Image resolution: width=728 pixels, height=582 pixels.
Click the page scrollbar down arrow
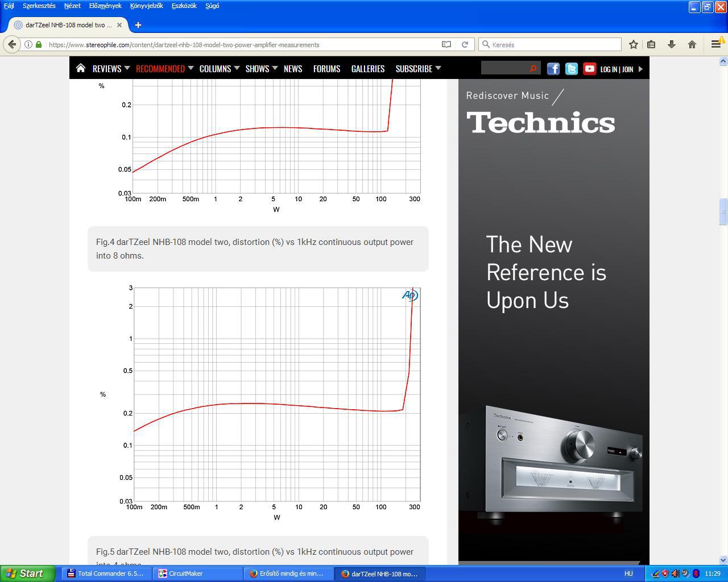pos(723,560)
